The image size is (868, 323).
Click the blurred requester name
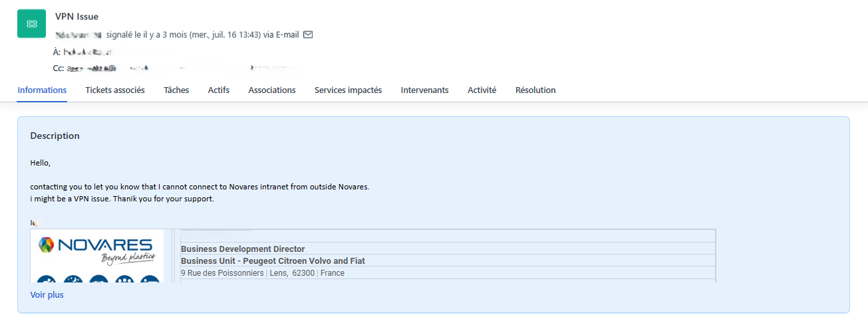[x=78, y=34]
